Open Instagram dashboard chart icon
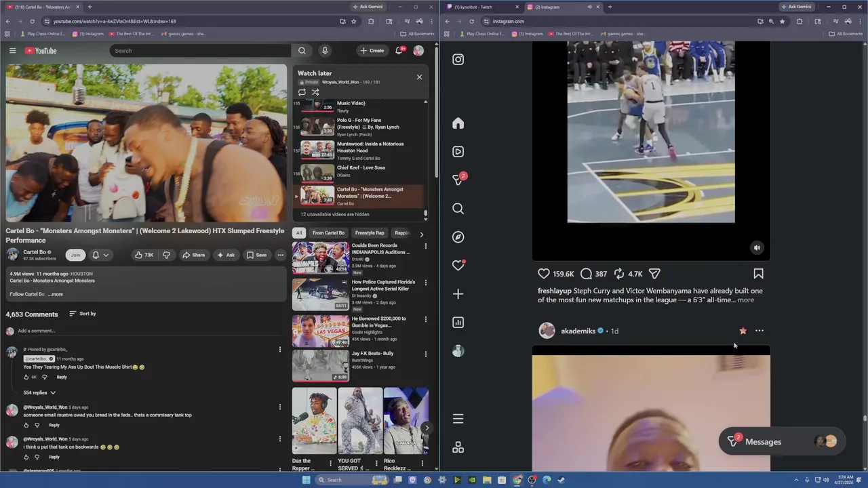The height and width of the screenshot is (488, 868). (x=458, y=323)
